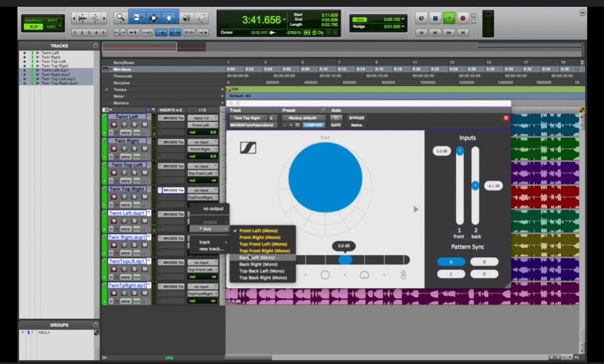Select Pattern Sync group C
Image resolution: width=604 pixels, height=364 pixels.
tap(451, 274)
